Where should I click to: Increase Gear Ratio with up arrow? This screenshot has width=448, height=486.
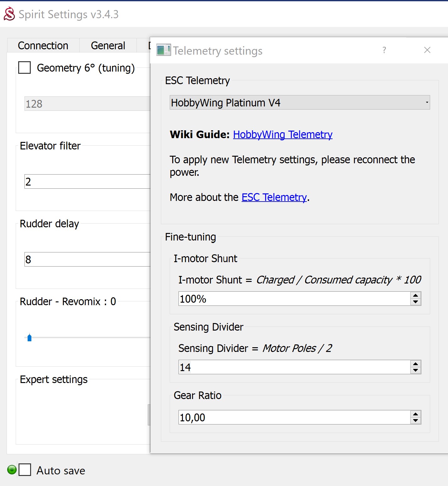point(415,414)
